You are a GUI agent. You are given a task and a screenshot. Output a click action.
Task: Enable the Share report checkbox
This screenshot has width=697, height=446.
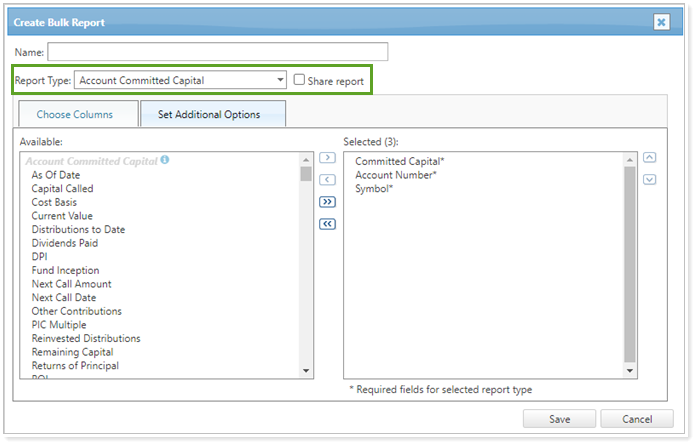[299, 81]
